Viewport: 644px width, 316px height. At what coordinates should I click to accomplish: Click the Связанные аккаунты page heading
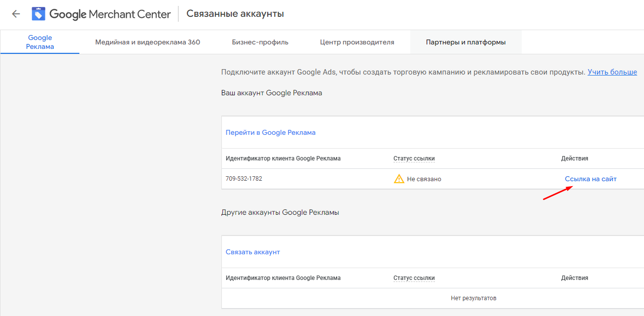pos(235,14)
